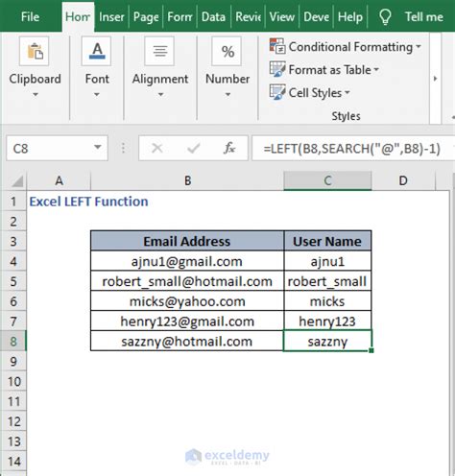Select the row 5 header
Image resolution: width=455 pixels, height=476 pixels.
(13, 281)
